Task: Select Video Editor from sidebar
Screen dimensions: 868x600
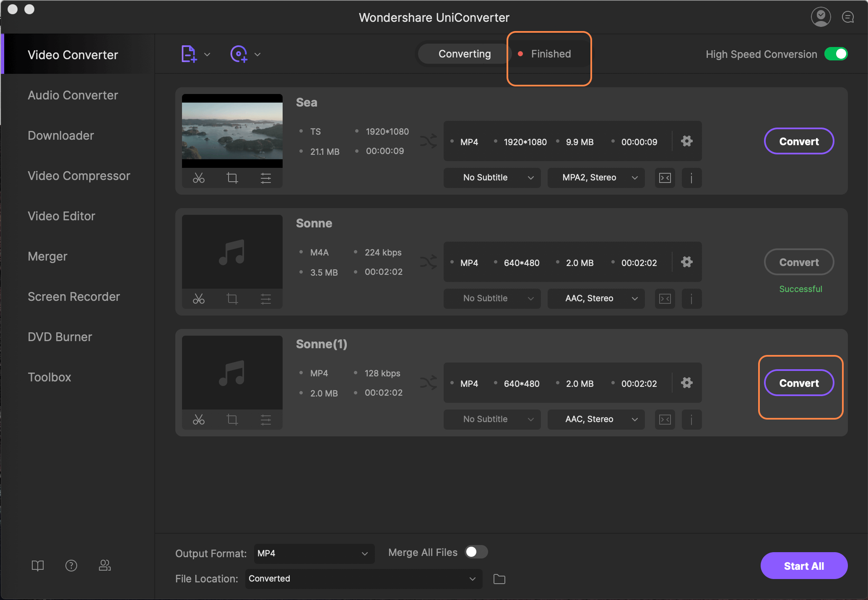Action: [61, 216]
